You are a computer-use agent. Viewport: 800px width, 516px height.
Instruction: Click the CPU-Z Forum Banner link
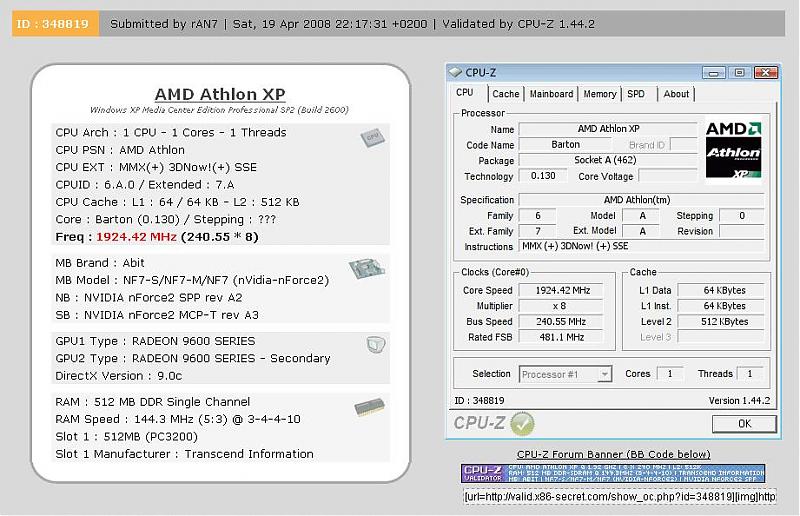point(613,454)
